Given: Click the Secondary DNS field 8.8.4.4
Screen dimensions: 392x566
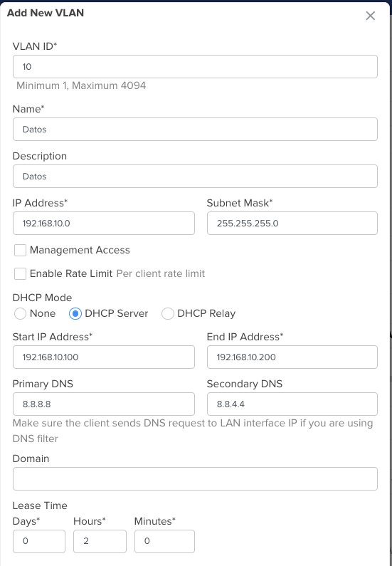Looking at the screenshot, I should pyautogui.click(x=292, y=404).
